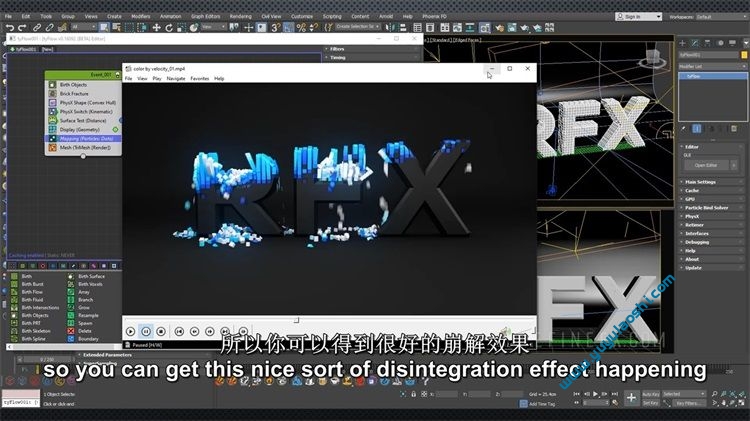Open the Favorites menu in media player
Screen dimensions: 750x421
(x=199, y=78)
